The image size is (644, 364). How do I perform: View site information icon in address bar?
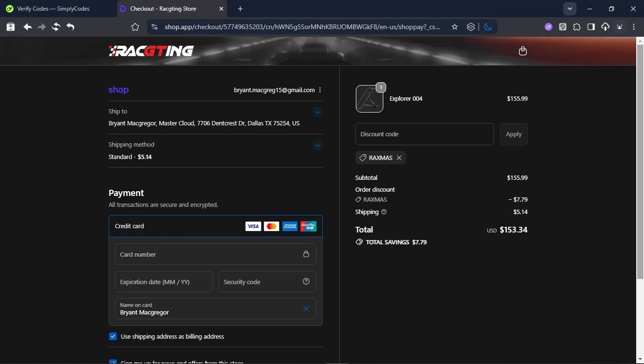click(155, 27)
